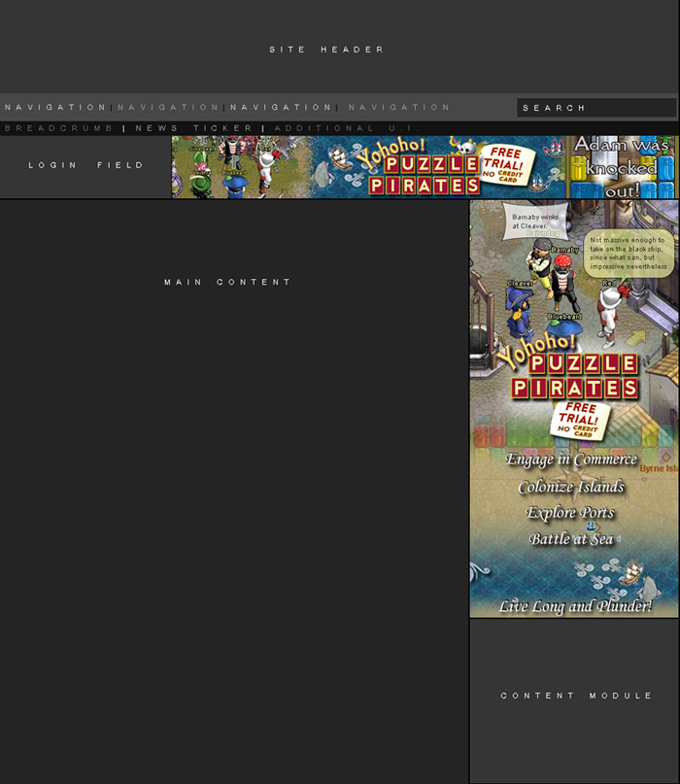Click the 'Adam was knocked out!' text
The image size is (680, 784).
622,167
